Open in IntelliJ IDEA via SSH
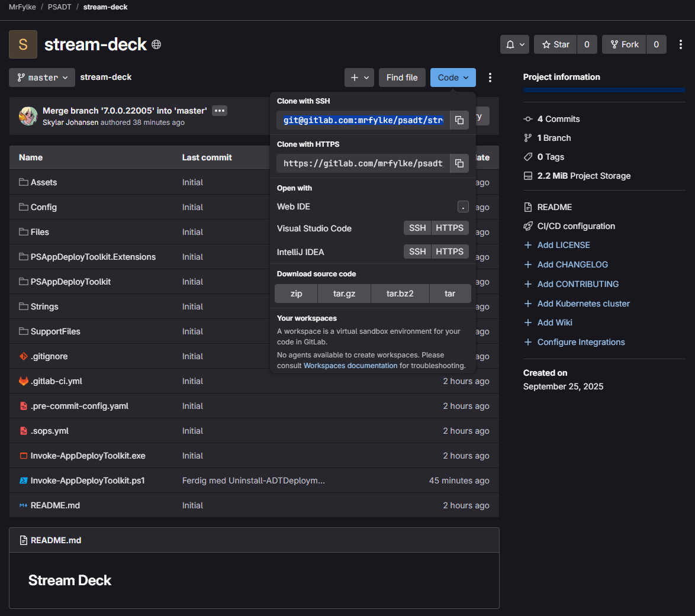Viewport: 695px width, 616px height. [417, 251]
